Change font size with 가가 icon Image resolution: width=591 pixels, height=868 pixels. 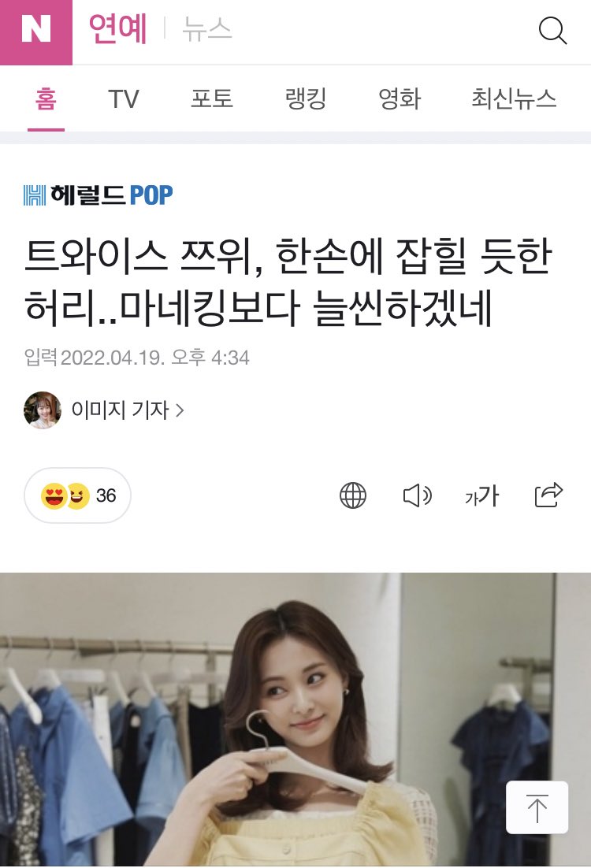tap(482, 495)
